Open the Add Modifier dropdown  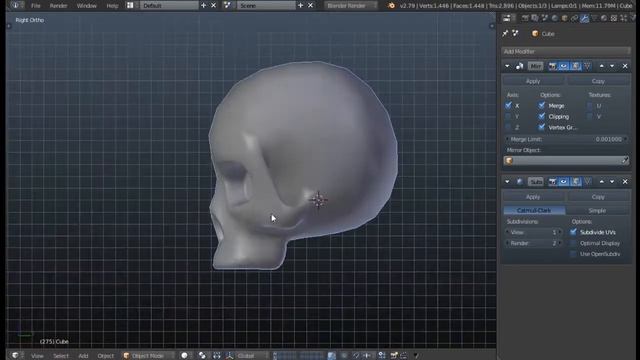pos(565,51)
